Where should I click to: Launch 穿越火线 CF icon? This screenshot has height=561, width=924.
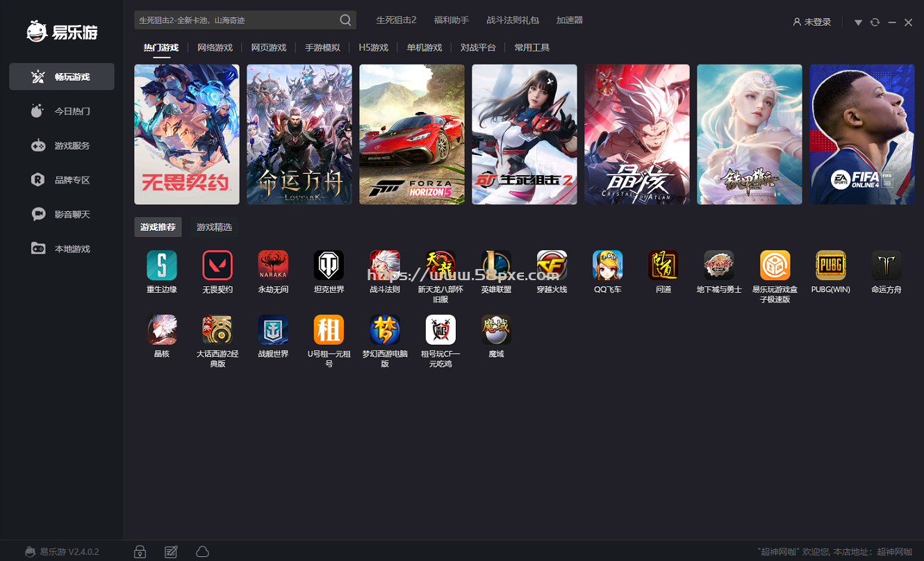pos(552,266)
